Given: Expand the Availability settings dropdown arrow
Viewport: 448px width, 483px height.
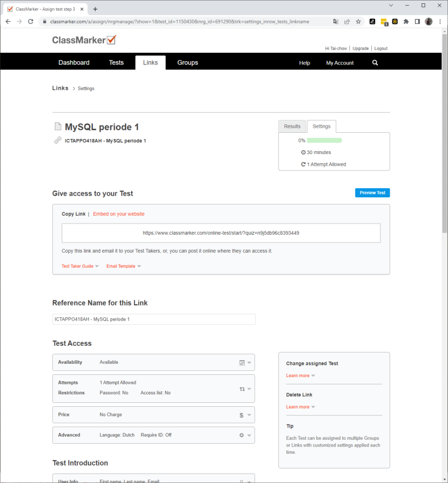Looking at the screenshot, I should pyautogui.click(x=249, y=363).
